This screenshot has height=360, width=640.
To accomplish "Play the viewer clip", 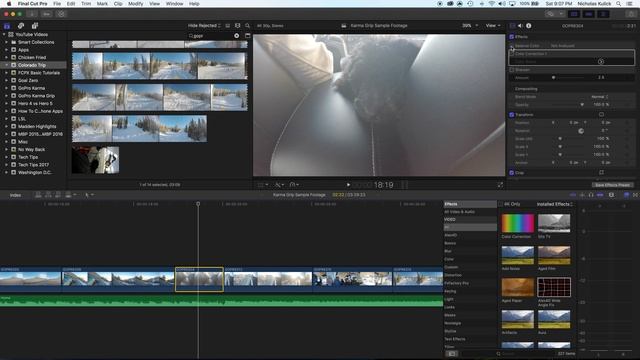I will point(348,185).
